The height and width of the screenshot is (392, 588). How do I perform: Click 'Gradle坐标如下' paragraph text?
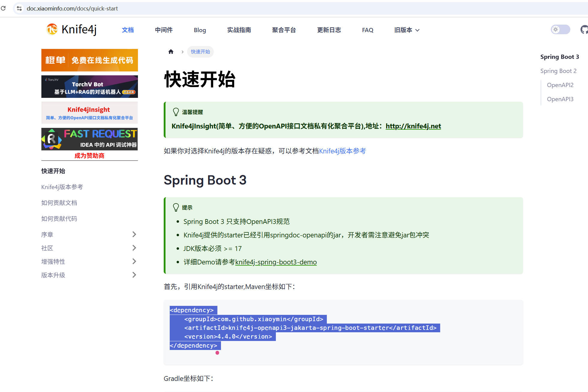pos(188,378)
